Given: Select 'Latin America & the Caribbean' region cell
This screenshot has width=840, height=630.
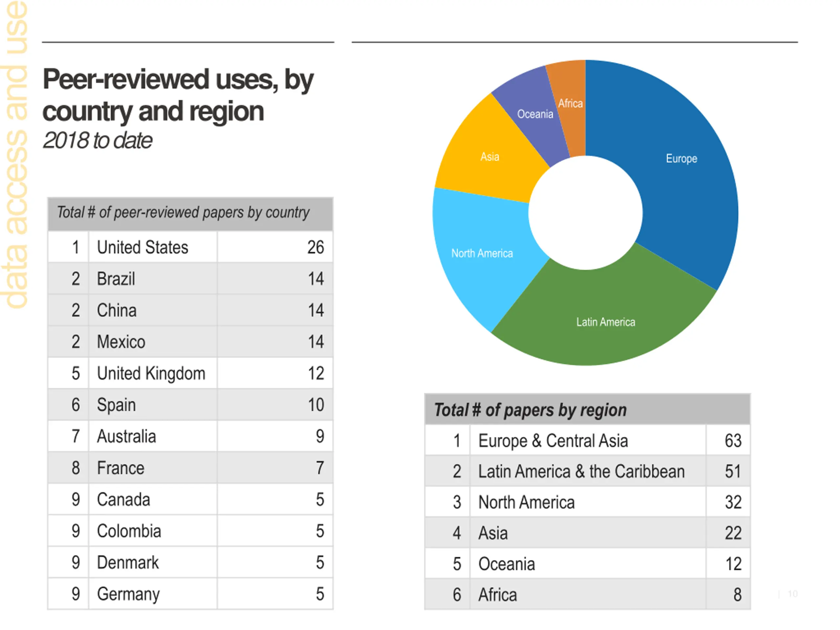Looking at the screenshot, I should (x=588, y=471).
